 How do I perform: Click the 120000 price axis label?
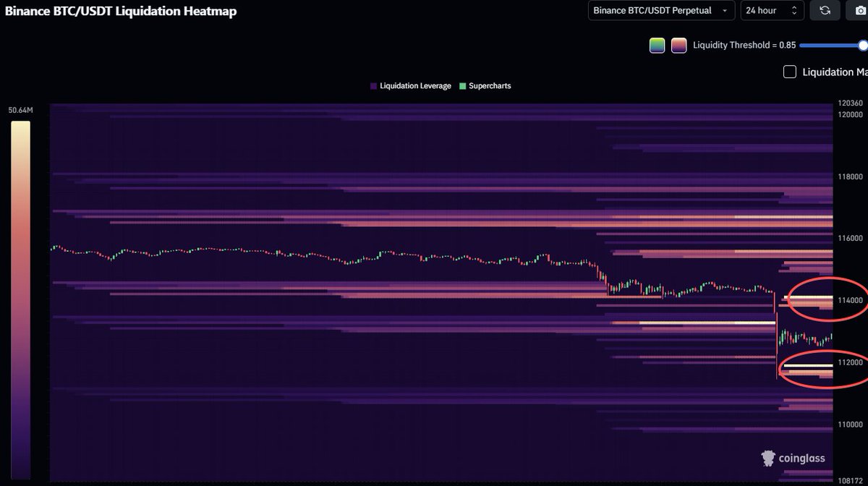click(851, 114)
